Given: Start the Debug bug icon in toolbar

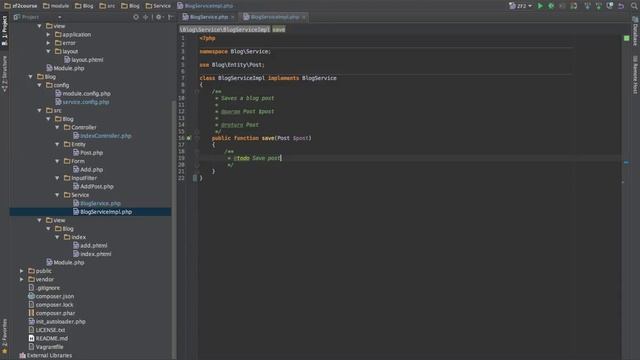Looking at the screenshot, I should point(551,6).
